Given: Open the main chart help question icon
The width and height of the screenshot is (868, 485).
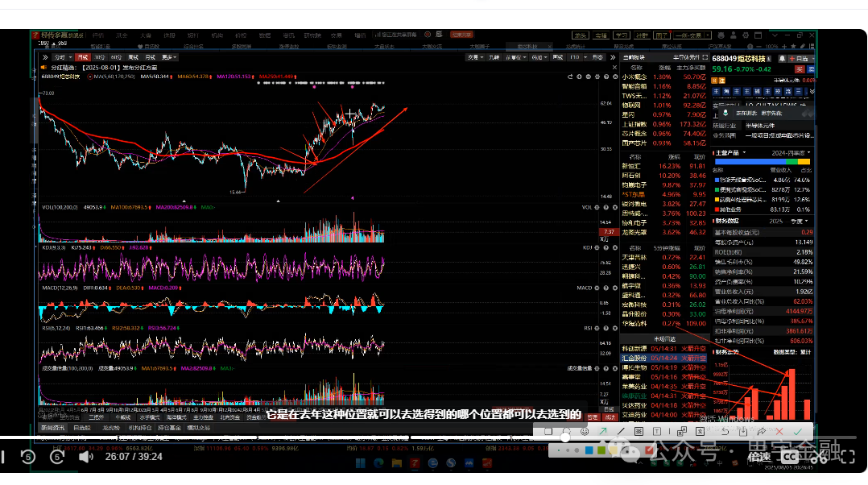Looking at the screenshot, I should [x=606, y=77].
